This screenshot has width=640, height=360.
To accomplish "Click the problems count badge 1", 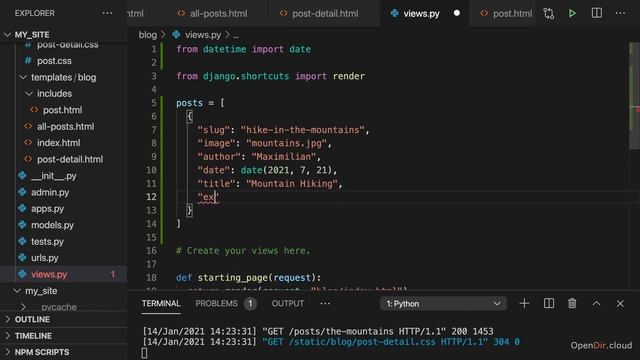I will (x=250, y=303).
